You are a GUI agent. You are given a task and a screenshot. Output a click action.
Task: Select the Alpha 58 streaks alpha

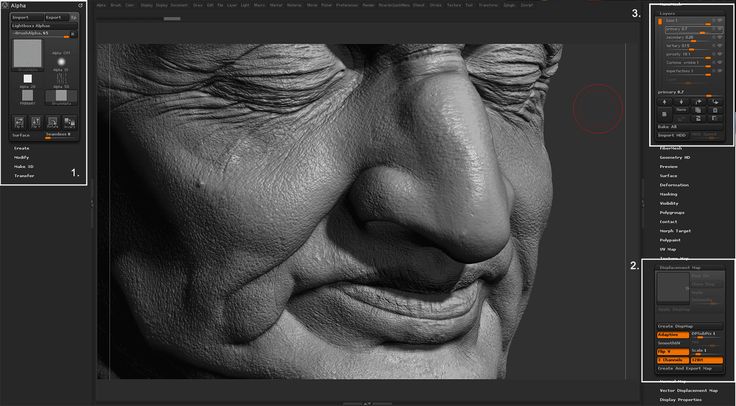61,78
